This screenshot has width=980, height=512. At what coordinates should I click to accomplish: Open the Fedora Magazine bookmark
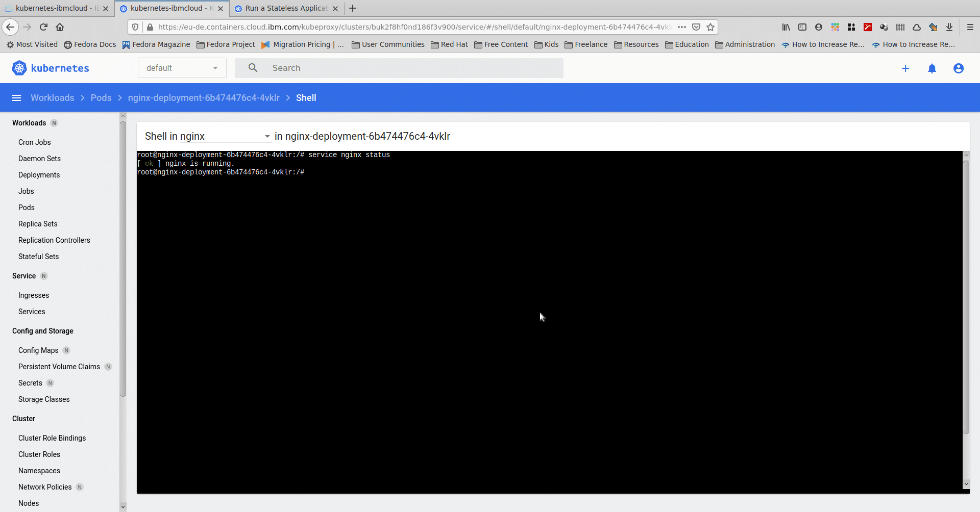tap(156, 44)
